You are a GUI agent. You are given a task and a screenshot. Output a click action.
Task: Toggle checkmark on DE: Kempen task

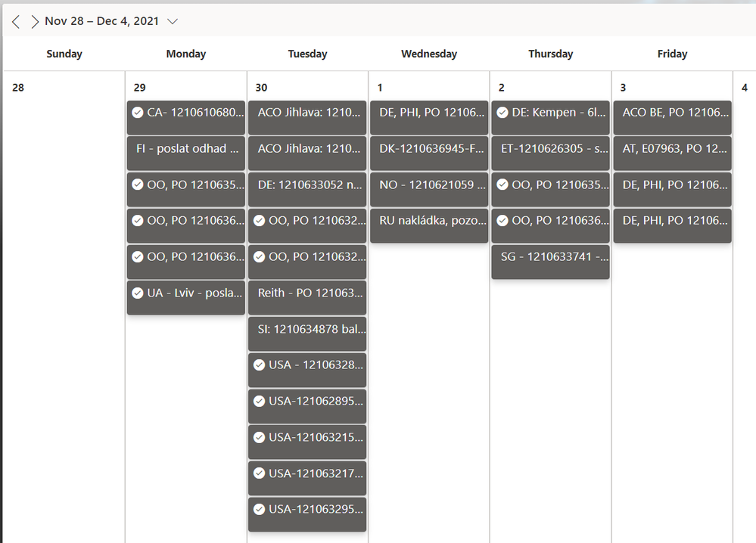(x=502, y=113)
